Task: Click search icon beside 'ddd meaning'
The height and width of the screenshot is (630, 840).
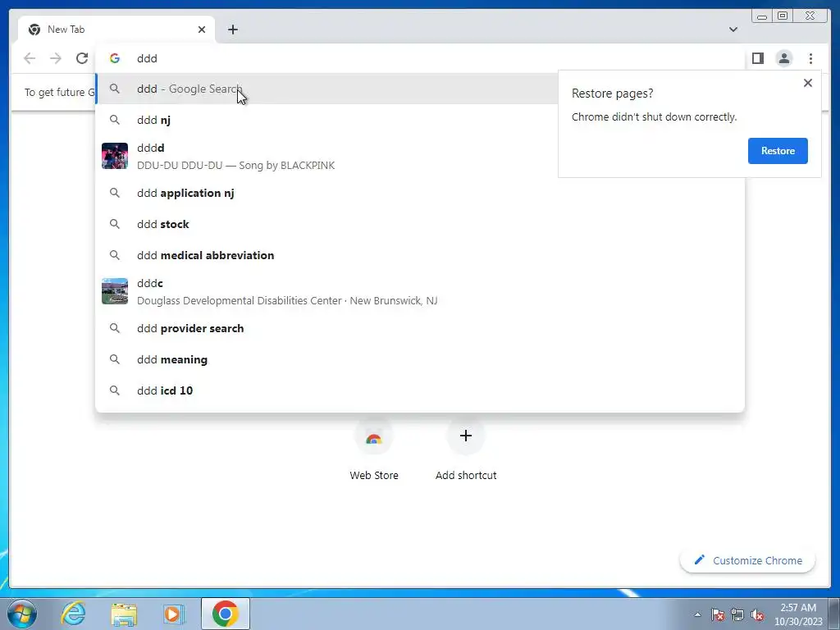Action: tap(115, 359)
